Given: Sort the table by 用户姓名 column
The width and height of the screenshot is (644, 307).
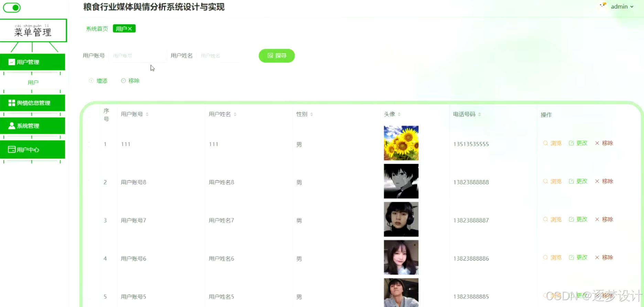Looking at the screenshot, I should click(x=235, y=114).
